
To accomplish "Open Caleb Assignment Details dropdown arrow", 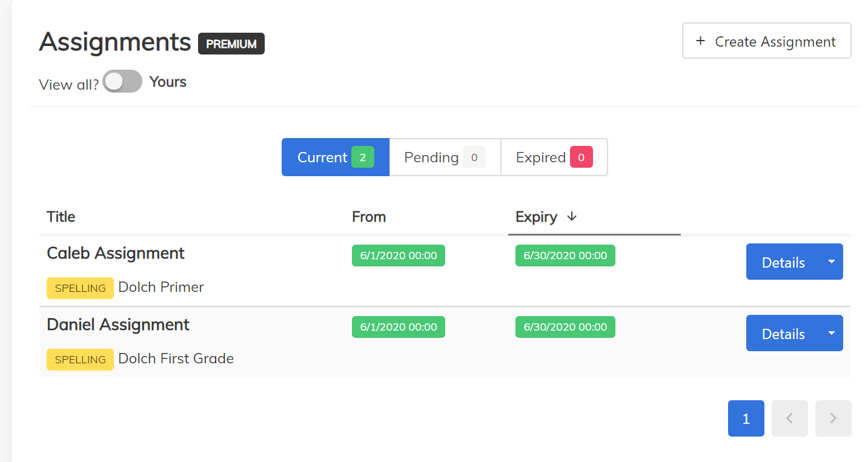I will (x=831, y=262).
